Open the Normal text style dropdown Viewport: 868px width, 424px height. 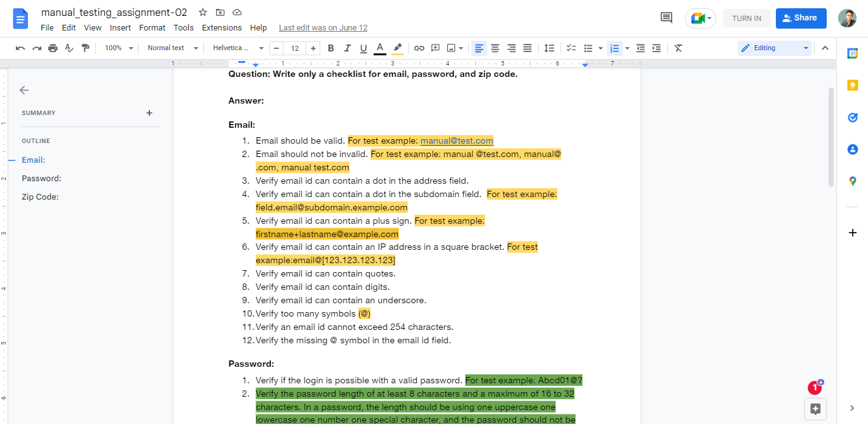coord(173,48)
